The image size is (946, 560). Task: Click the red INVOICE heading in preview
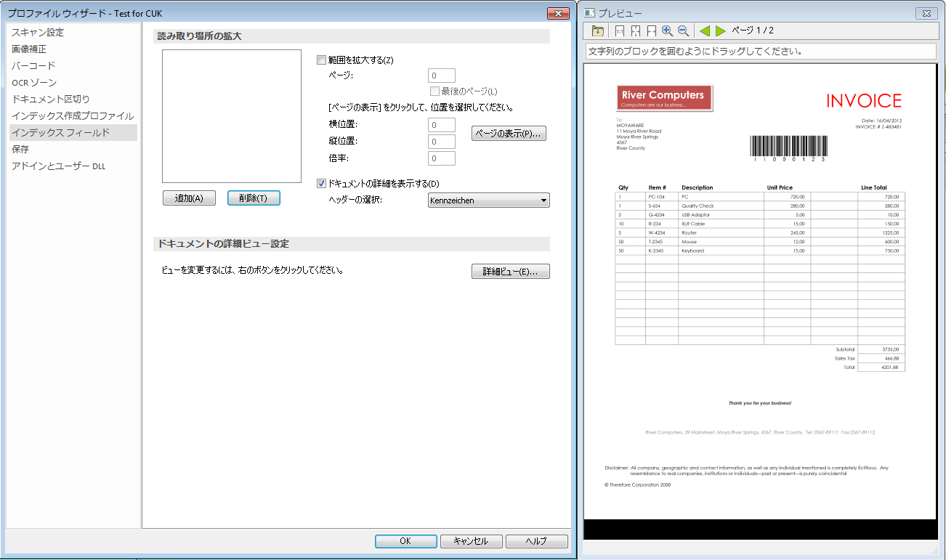[864, 101]
